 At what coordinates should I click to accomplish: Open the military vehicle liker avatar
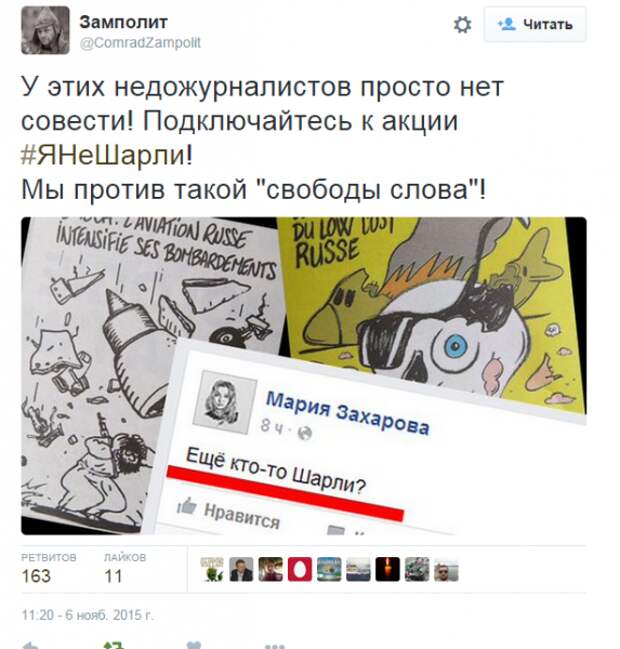[x=417, y=569]
